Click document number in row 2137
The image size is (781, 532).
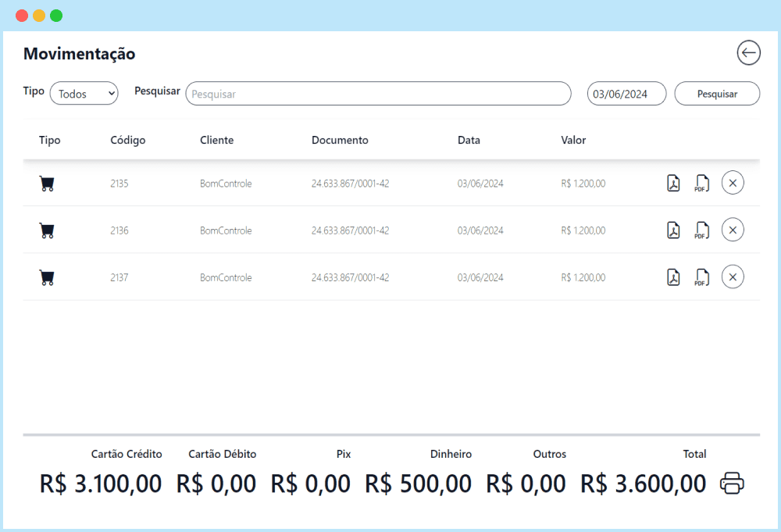pyautogui.click(x=350, y=277)
